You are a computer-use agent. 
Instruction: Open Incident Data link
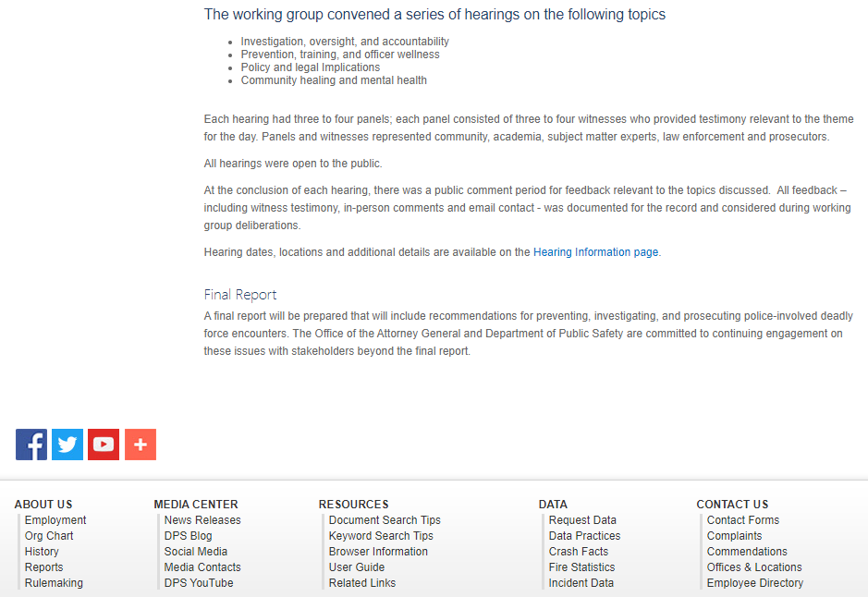coord(581,582)
